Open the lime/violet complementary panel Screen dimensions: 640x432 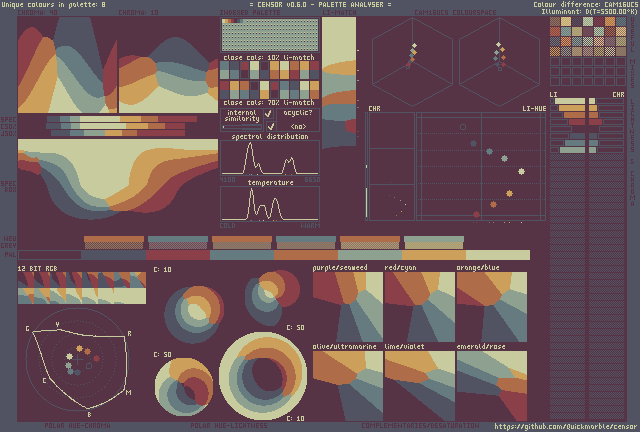(420, 386)
